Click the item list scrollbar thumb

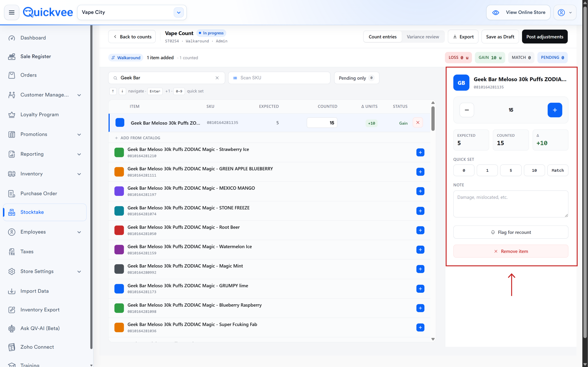[x=433, y=119]
